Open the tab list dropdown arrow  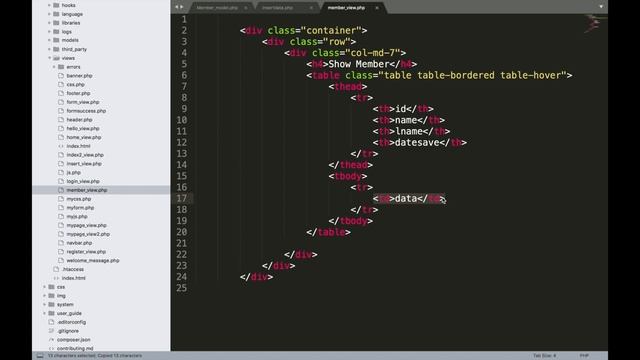pos(601,7)
